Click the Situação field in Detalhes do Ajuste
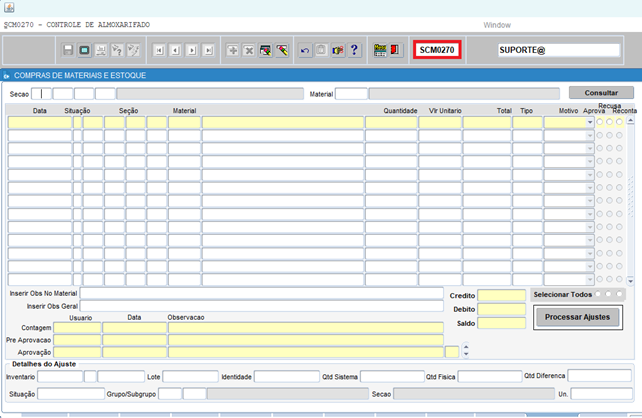 [71, 394]
